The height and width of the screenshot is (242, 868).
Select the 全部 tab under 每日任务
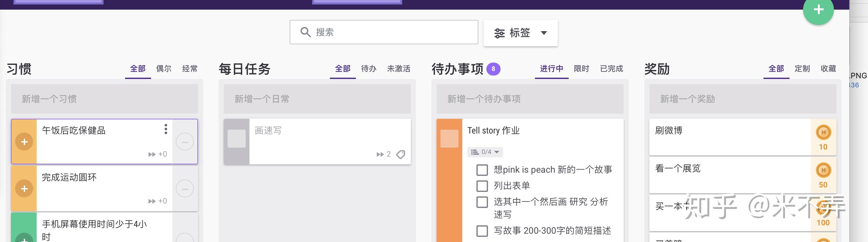[x=343, y=69]
